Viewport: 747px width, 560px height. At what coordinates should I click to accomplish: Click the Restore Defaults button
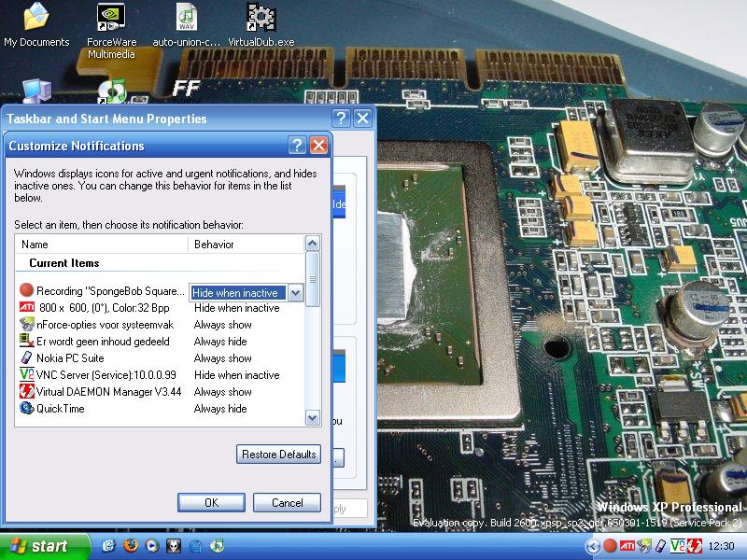coord(278,455)
